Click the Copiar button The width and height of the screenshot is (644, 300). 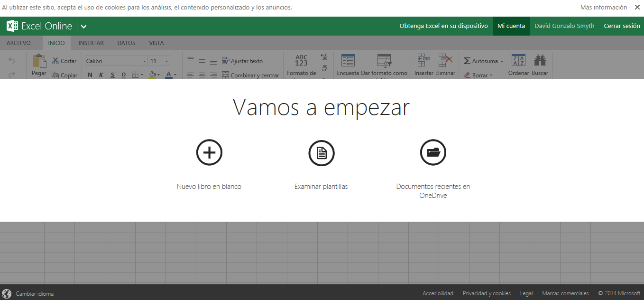tap(64, 75)
